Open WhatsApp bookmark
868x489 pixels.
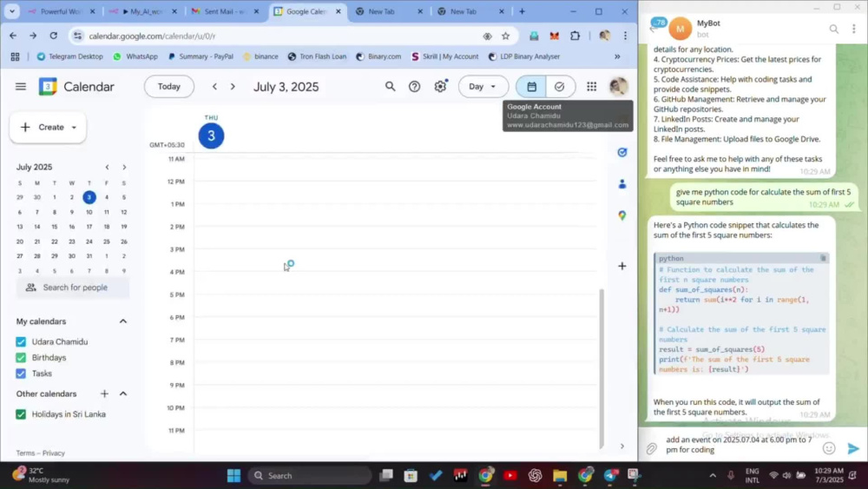point(135,56)
